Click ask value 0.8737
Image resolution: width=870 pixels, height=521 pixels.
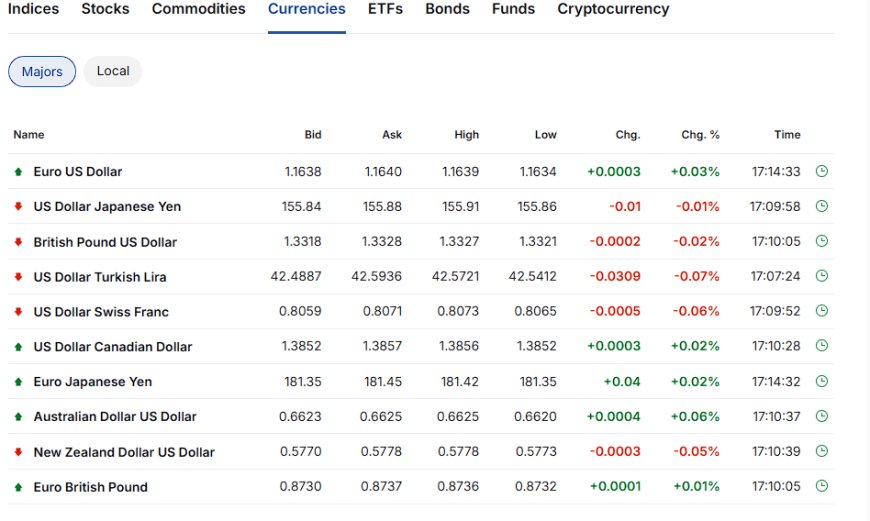[381, 487]
